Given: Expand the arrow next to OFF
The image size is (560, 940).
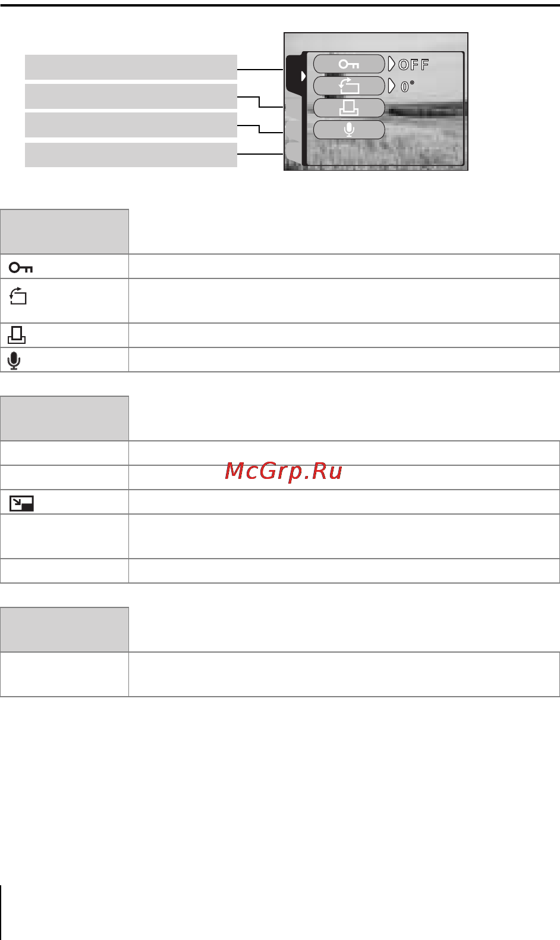Looking at the screenshot, I should pos(392,64).
